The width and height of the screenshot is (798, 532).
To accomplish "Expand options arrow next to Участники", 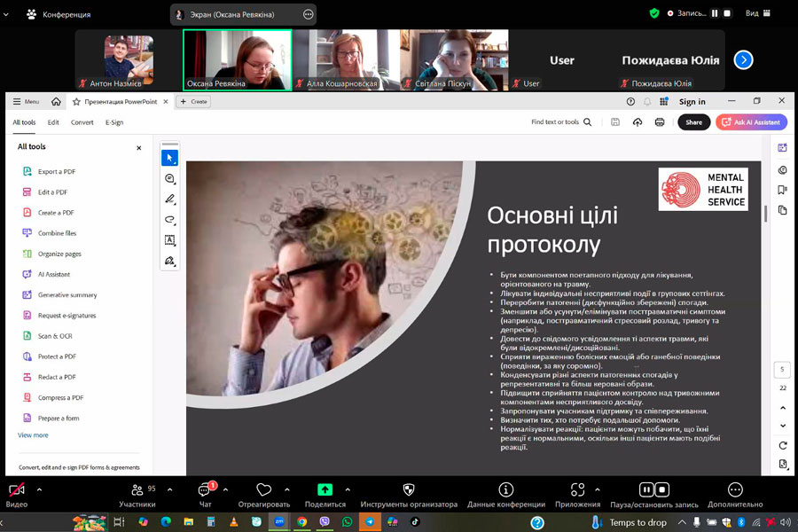I will click(x=169, y=489).
